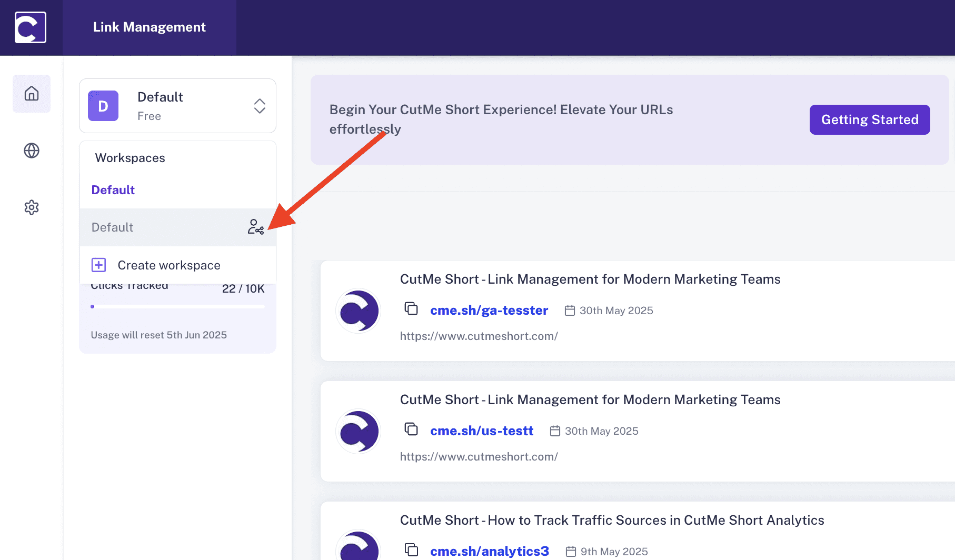Click the How to Track Traffic Sources title

tap(612, 520)
